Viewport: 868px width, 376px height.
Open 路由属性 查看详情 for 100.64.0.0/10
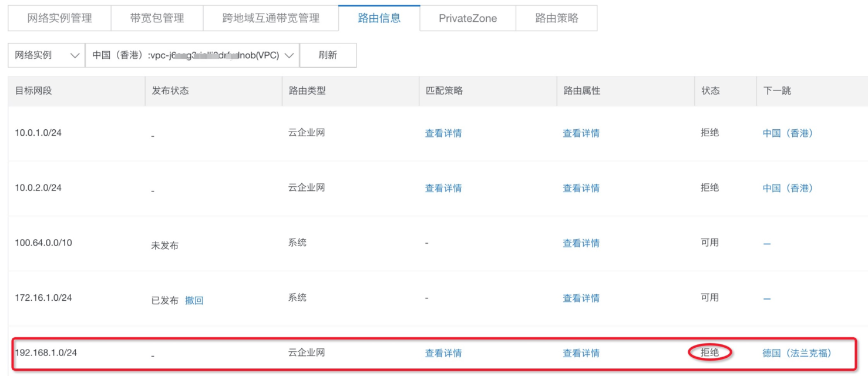581,243
